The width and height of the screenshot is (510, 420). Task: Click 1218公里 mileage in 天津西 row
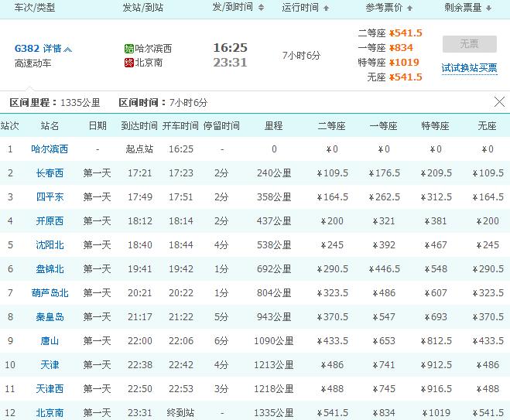pos(274,389)
